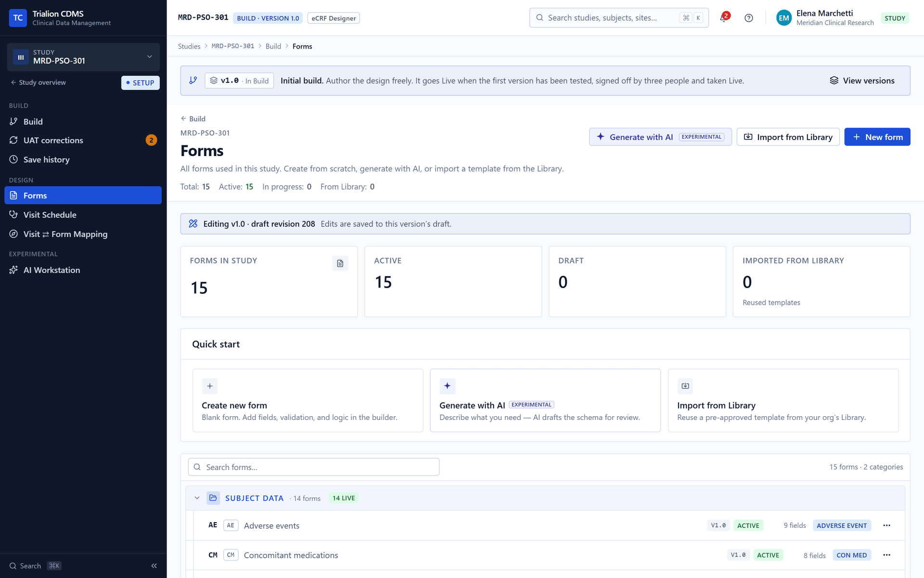
Task: Click the pencil-ruler icon in the Editing v1.0 banner
Action: click(193, 223)
